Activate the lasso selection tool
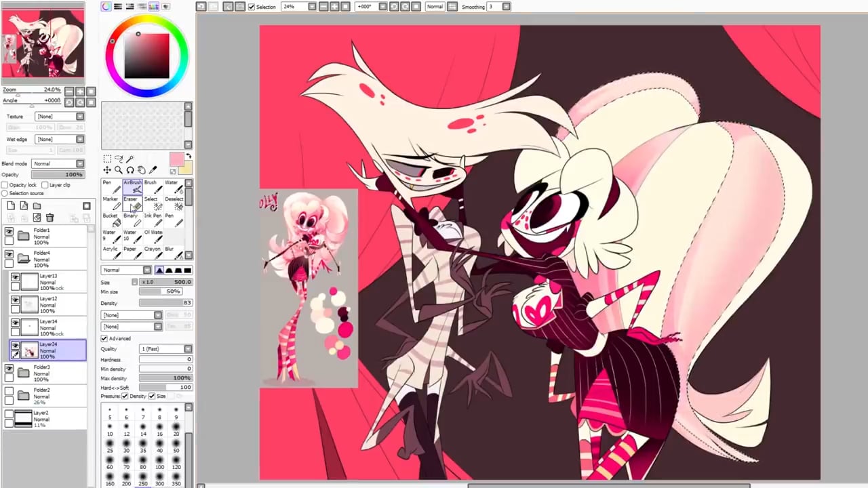The height and width of the screenshot is (488, 868). point(119,159)
